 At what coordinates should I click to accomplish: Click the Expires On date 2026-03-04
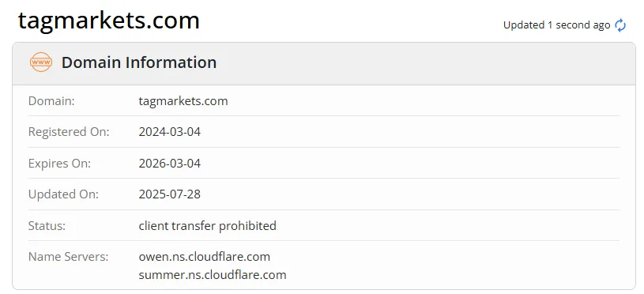pos(170,164)
